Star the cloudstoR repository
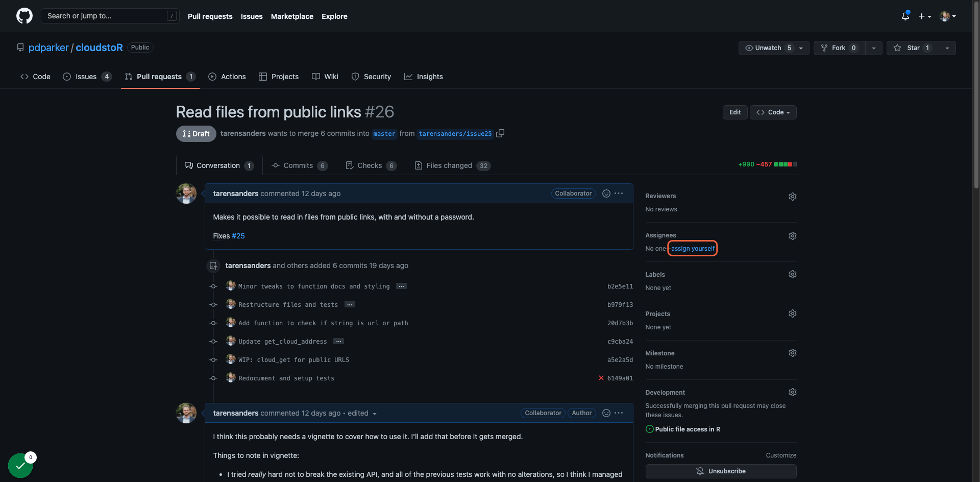This screenshot has height=482, width=980. coord(913,48)
